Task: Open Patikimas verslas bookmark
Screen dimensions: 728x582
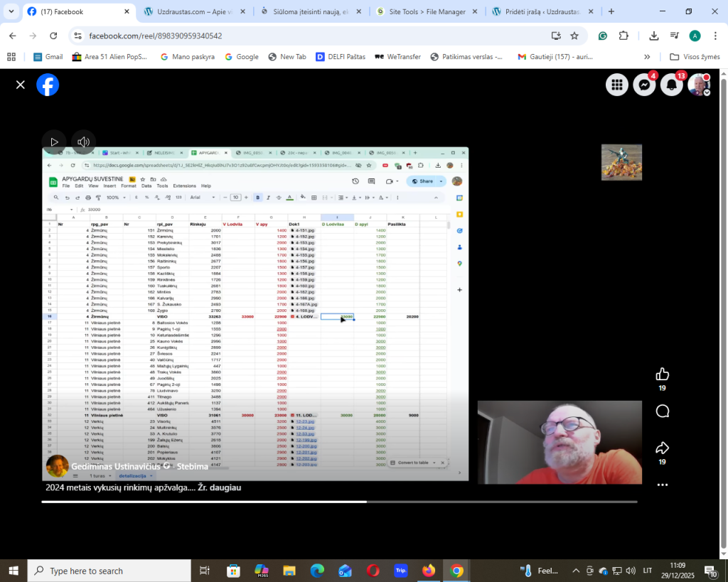Action: click(x=466, y=57)
